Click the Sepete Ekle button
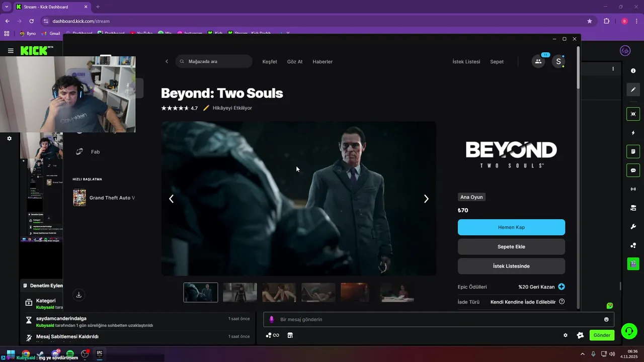 click(x=511, y=247)
